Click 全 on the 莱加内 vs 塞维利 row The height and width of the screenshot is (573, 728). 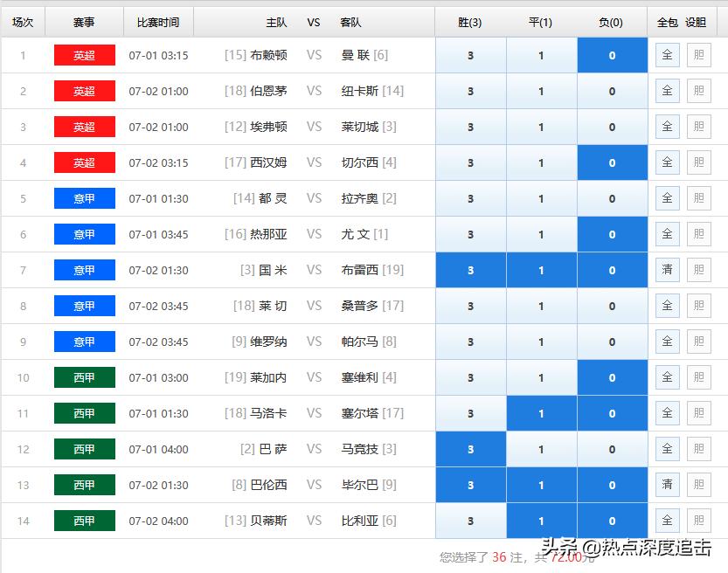pos(667,377)
